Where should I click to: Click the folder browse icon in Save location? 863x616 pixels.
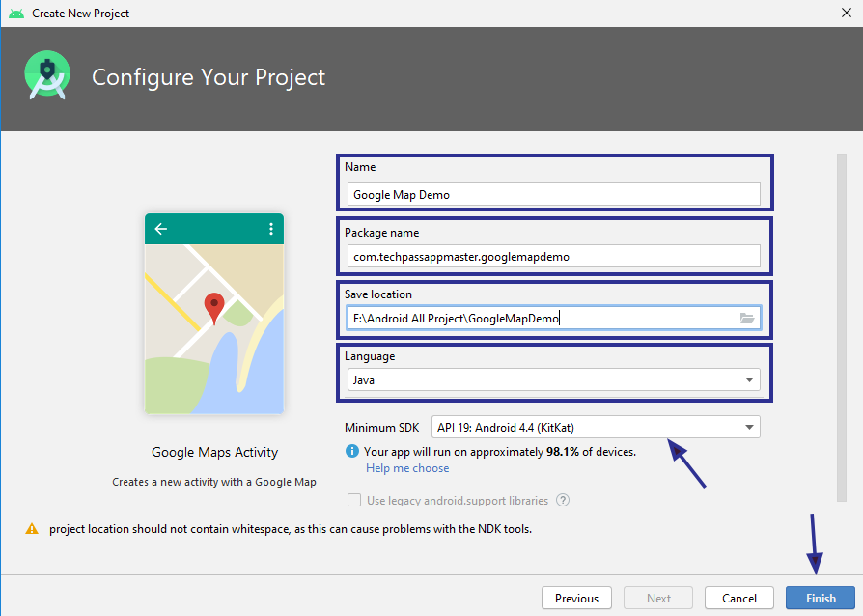click(747, 319)
